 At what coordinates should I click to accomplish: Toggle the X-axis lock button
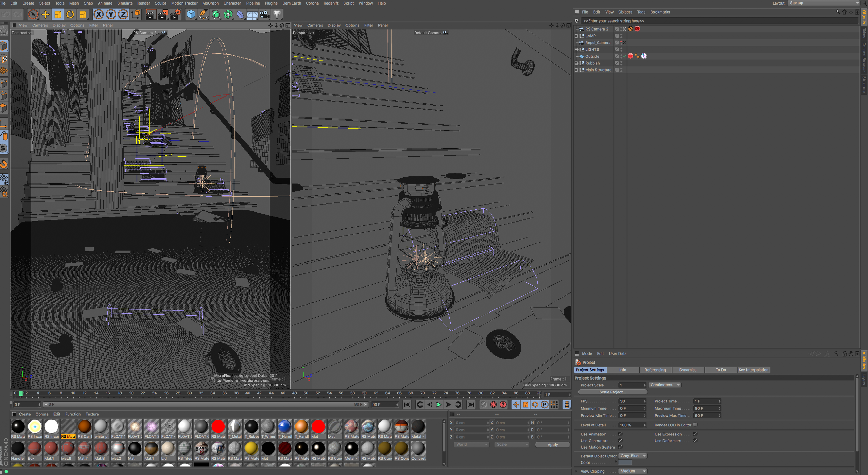(99, 15)
